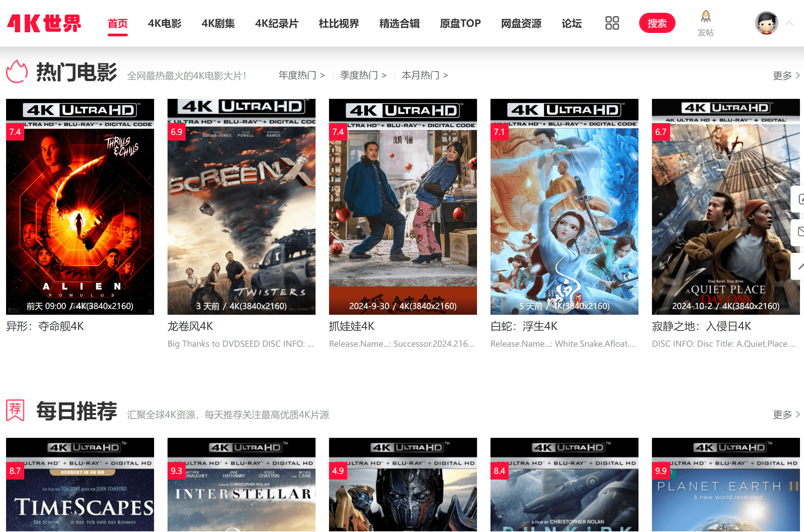Open the 网盘资源 menu
Screen dimensions: 804x532
(521, 24)
